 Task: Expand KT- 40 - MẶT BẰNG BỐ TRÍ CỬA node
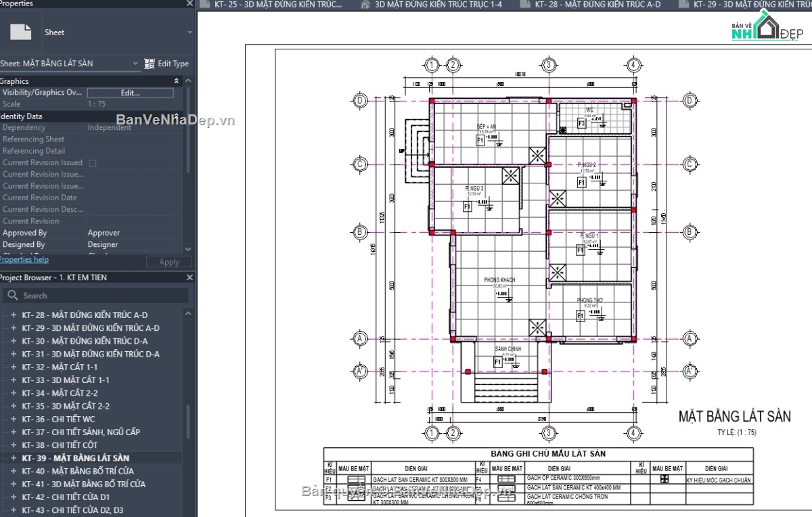click(13, 471)
